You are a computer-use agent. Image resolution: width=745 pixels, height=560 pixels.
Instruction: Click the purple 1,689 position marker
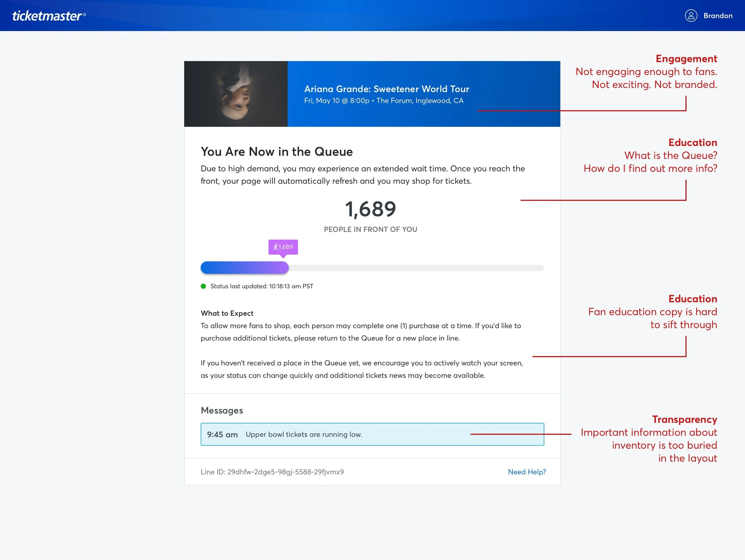283,247
